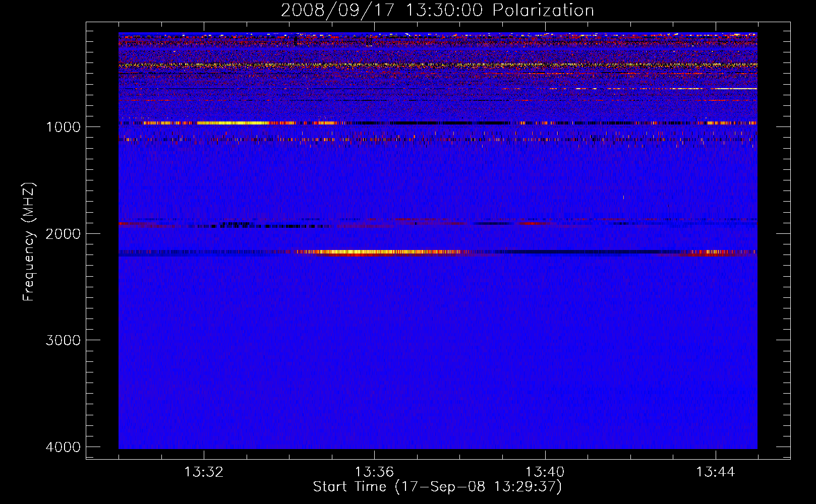The width and height of the screenshot is (816, 504).
Task: Click the 13:44 time tick label
Action: click(x=716, y=472)
